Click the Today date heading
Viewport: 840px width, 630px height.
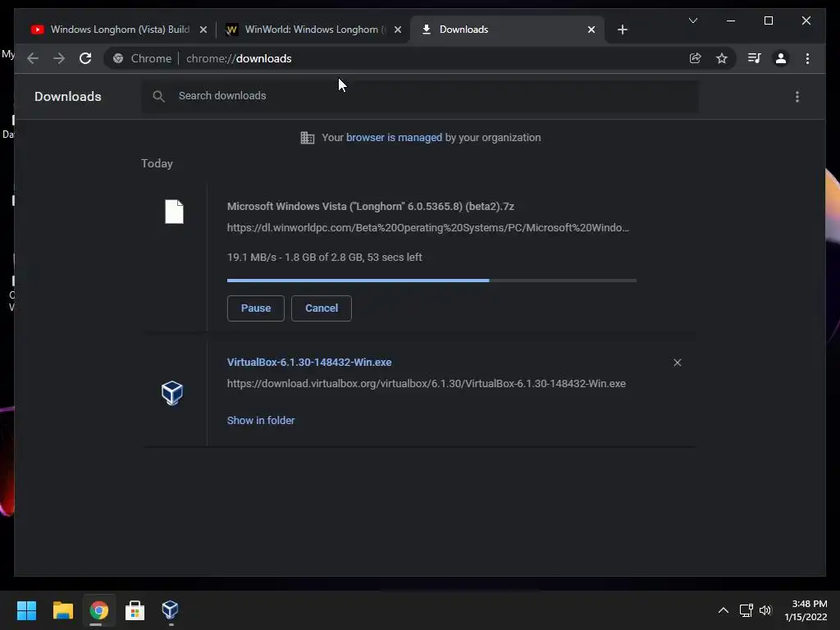pos(157,163)
